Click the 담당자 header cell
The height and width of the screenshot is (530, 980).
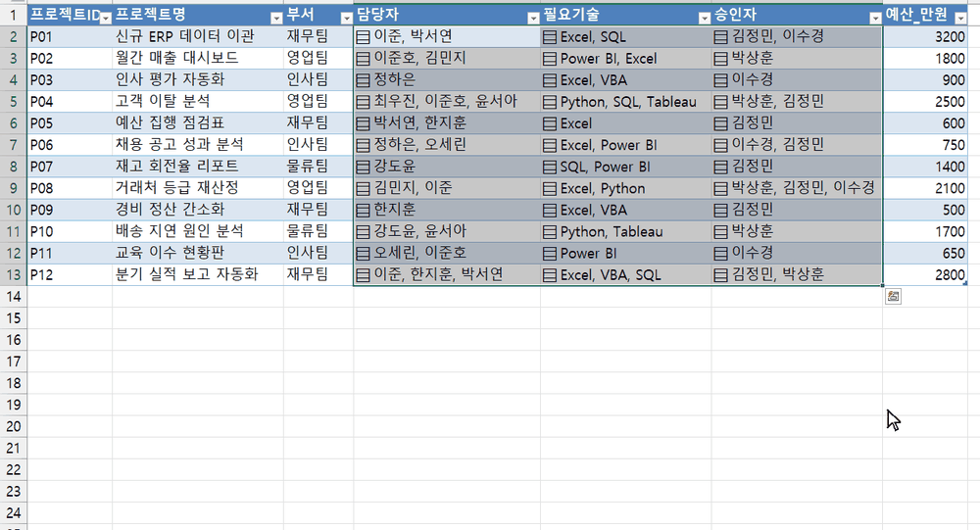click(x=447, y=15)
